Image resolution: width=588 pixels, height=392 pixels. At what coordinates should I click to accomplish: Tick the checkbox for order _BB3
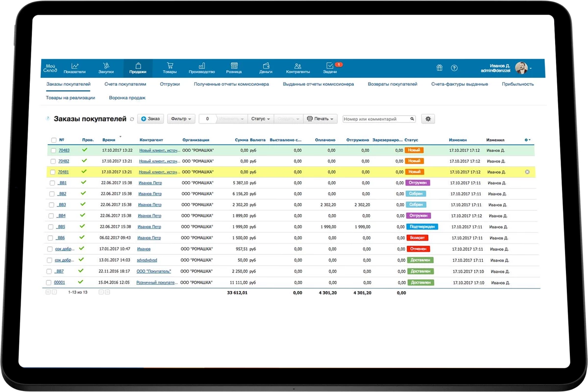(51, 205)
